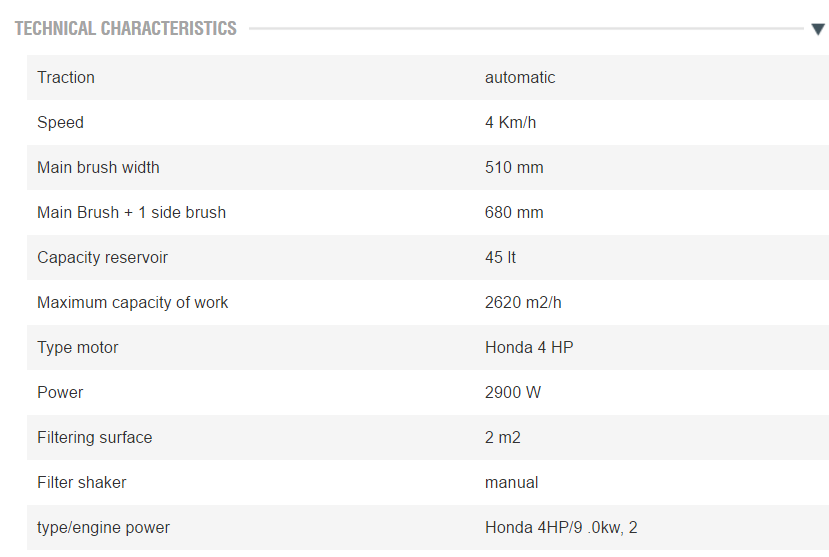The width and height of the screenshot is (829, 557).
Task: Click the Honda 4HP/9 .0kw, 2 value
Action: [561, 528]
